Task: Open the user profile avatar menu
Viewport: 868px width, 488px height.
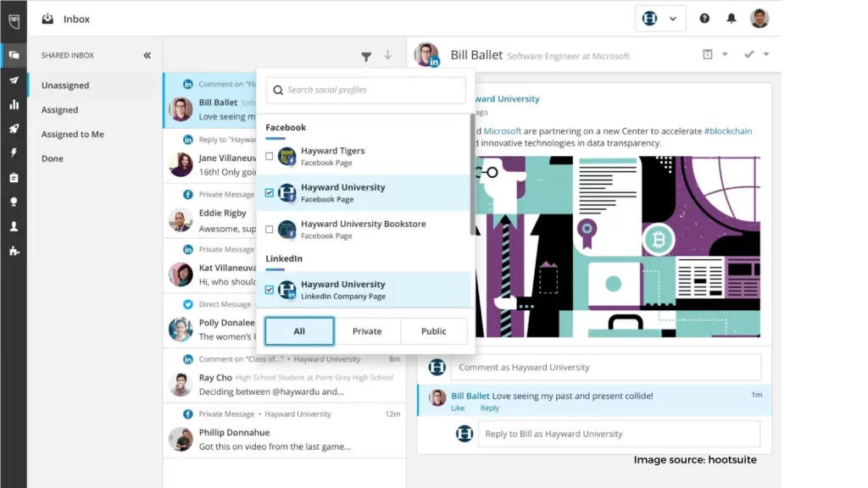Action: point(759,19)
